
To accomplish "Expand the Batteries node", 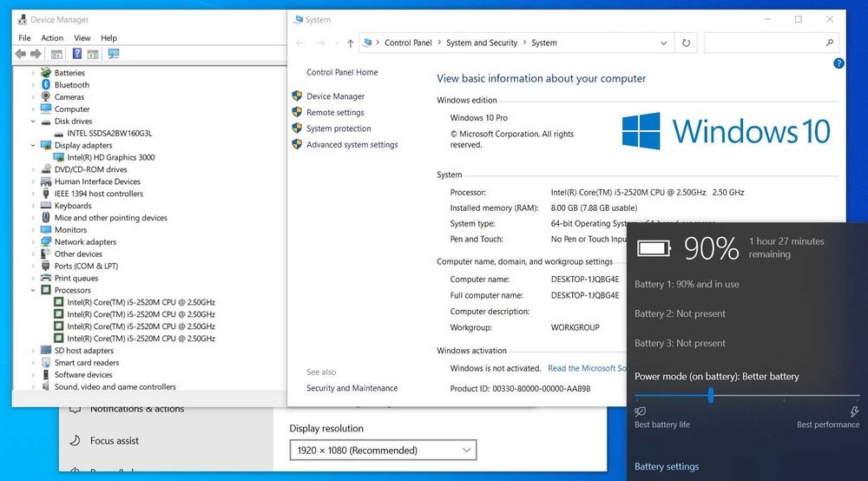I will [33, 73].
